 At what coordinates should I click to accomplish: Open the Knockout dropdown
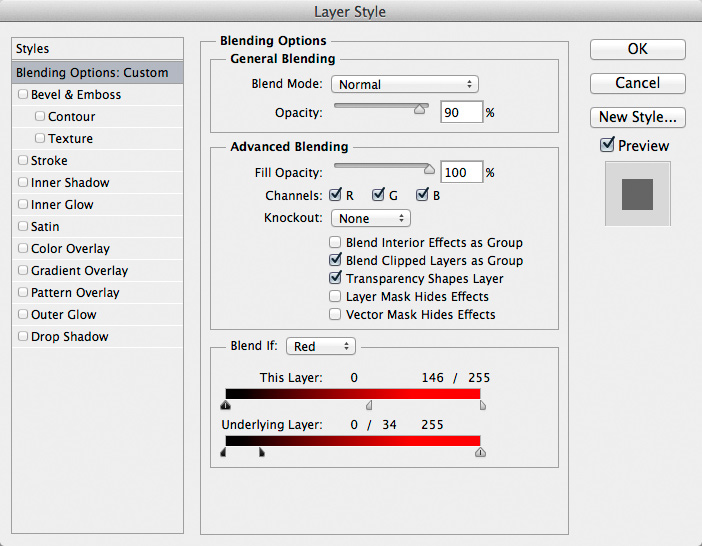point(371,218)
